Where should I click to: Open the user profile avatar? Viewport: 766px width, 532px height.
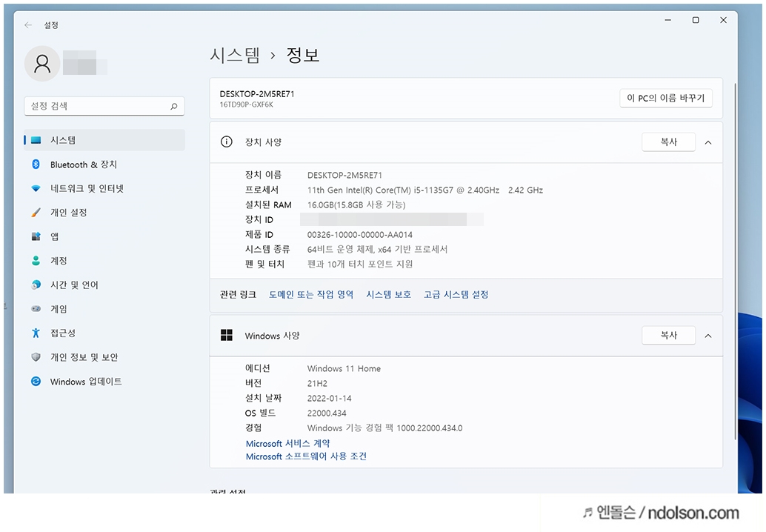point(42,64)
